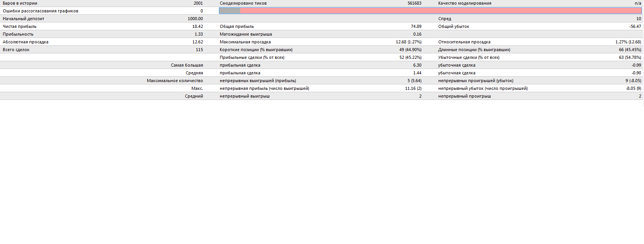Select the 'Матожидание выигрыша' label

tap(246, 34)
